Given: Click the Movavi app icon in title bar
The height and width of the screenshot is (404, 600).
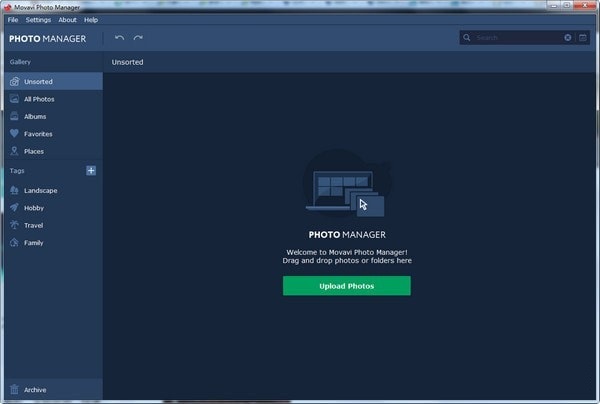Looking at the screenshot, I should (8, 7).
